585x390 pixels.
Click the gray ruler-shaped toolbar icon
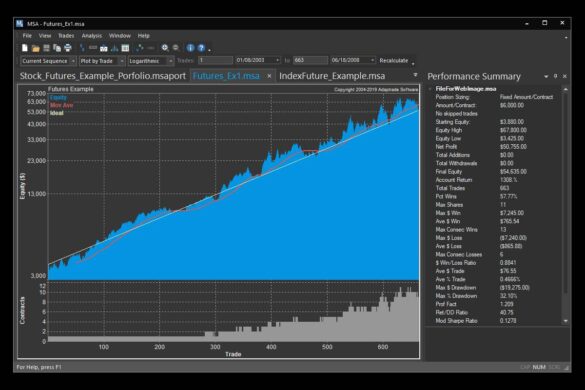[93, 48]
